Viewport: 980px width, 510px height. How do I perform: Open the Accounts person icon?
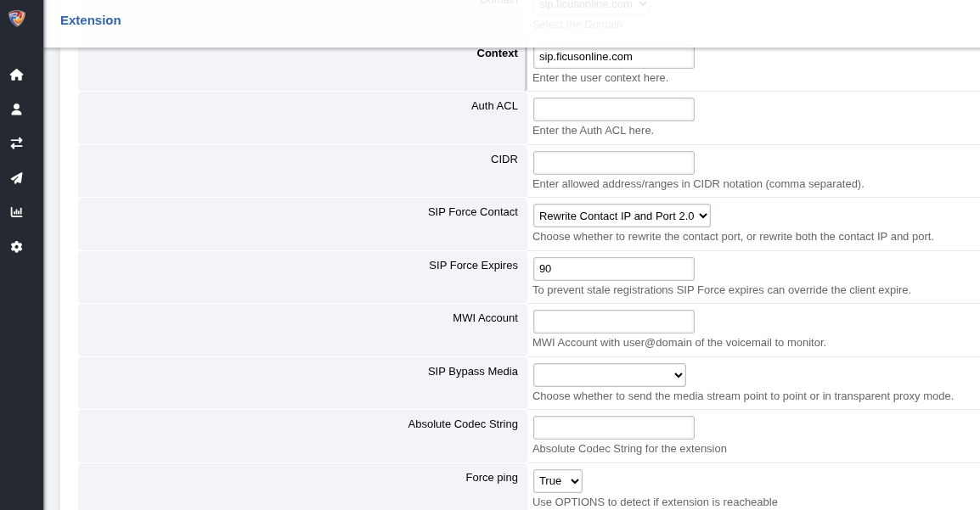(16, 109)
